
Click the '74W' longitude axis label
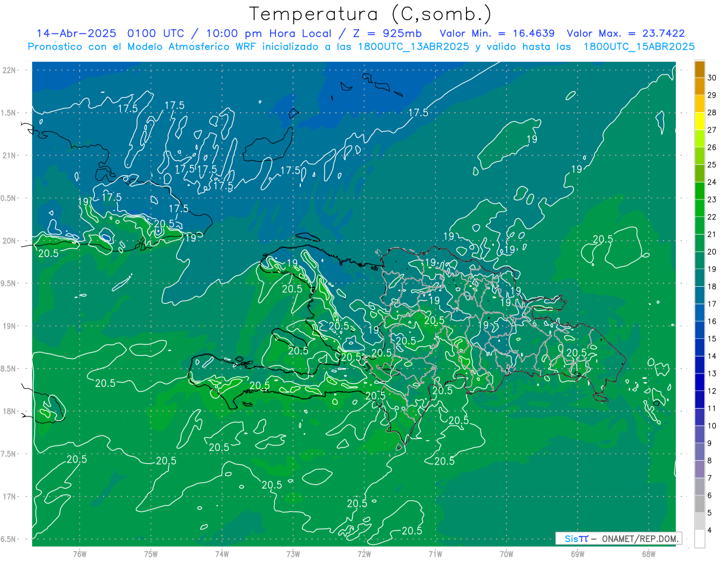click(221, 554)
